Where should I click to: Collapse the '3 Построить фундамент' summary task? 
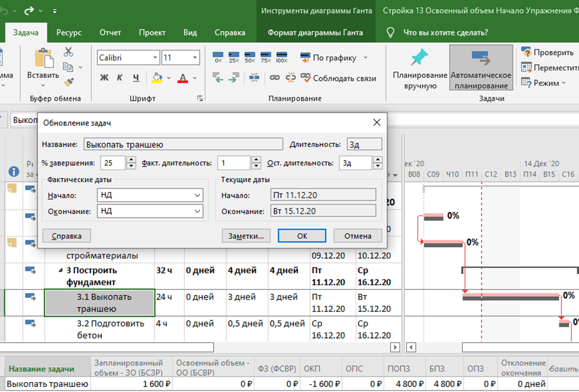61,271
